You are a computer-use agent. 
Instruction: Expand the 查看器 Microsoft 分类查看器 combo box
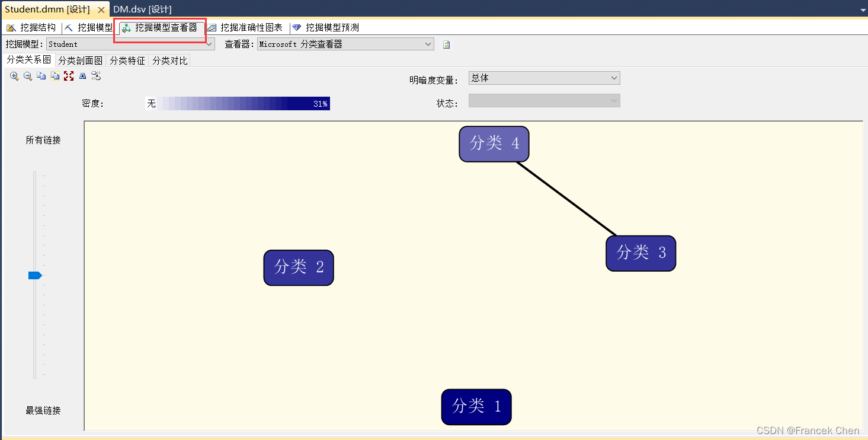[x=345, y=44]
